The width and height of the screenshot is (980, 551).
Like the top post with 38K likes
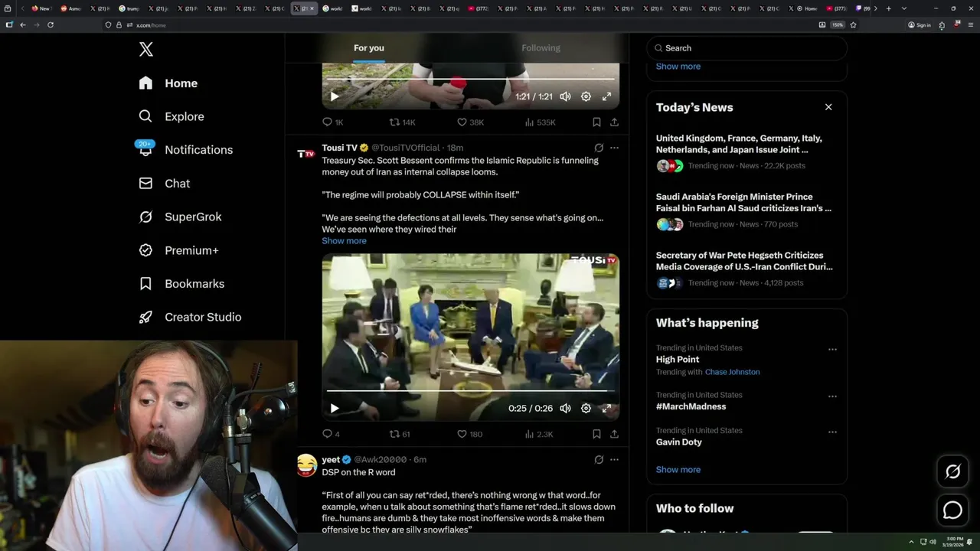[470, 122]
